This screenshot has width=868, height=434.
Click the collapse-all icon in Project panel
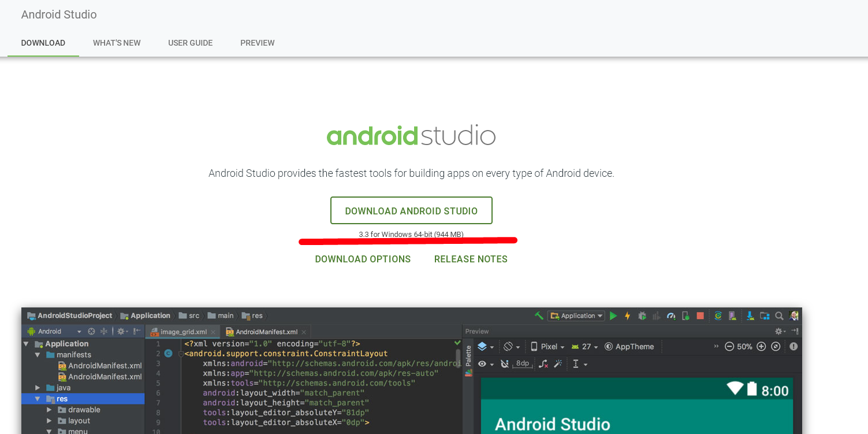click(104, 331)
